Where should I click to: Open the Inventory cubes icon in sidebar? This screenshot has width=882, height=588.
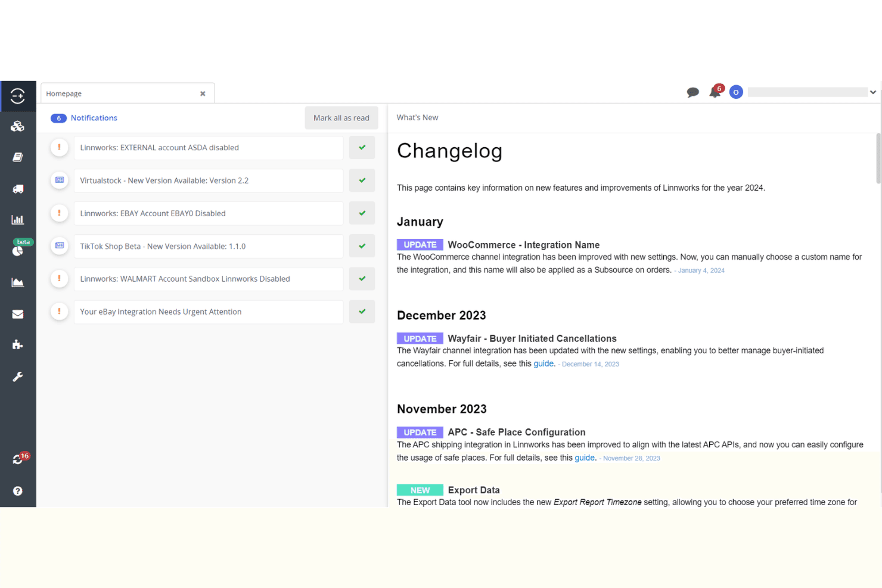point(18,126)
